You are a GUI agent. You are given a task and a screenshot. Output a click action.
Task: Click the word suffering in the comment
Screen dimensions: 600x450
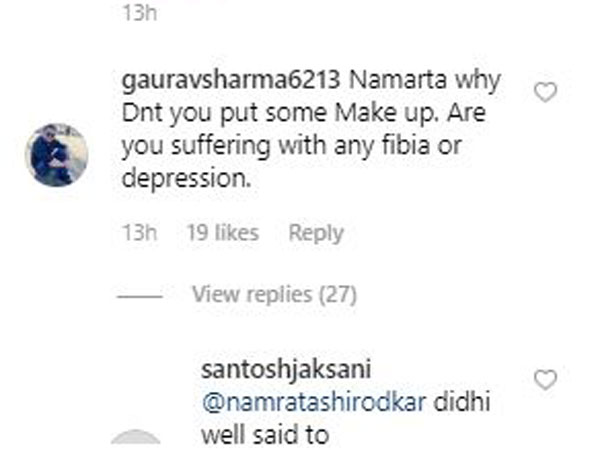(221, 147)
